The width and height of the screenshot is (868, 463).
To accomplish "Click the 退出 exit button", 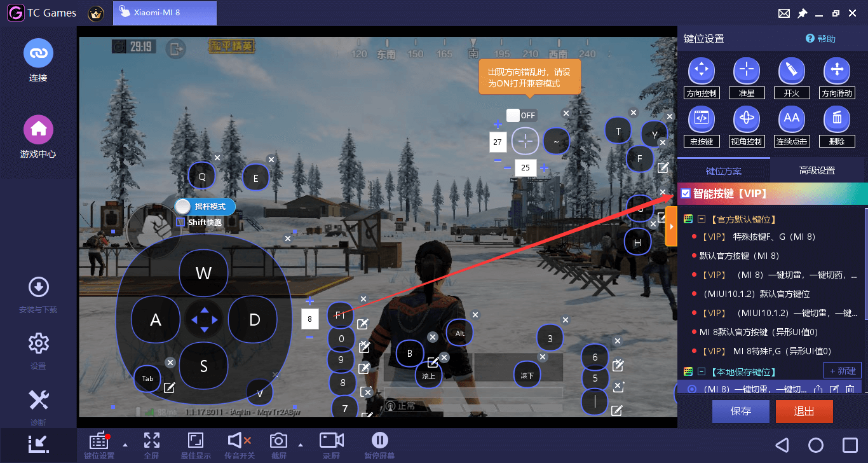I will [x=804, y=411].
